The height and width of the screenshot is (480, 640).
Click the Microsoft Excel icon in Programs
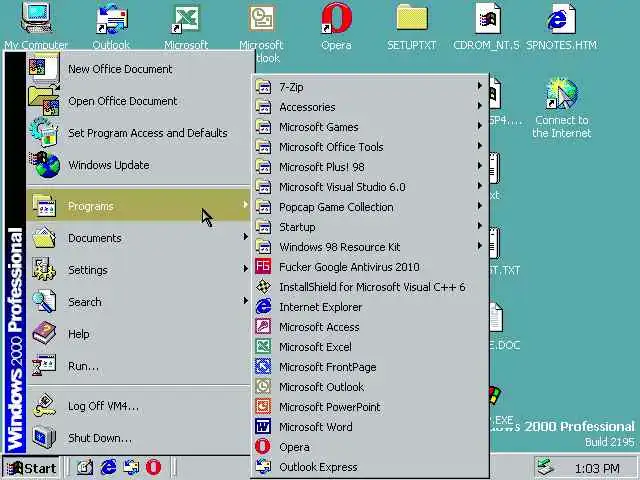click(263, 347)
